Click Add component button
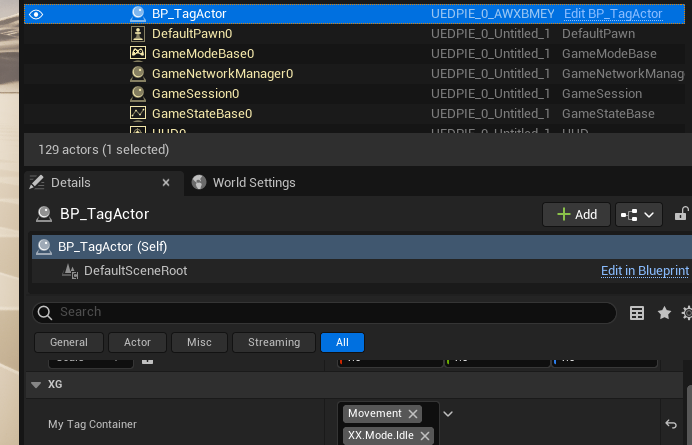 coord(576,215)
